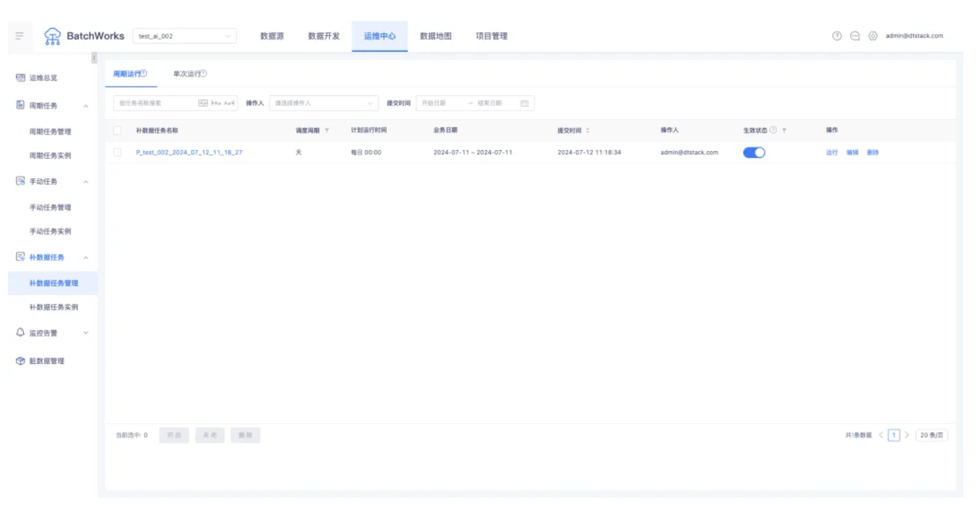Check the P_test_002 row checkbox

(117, 152)
